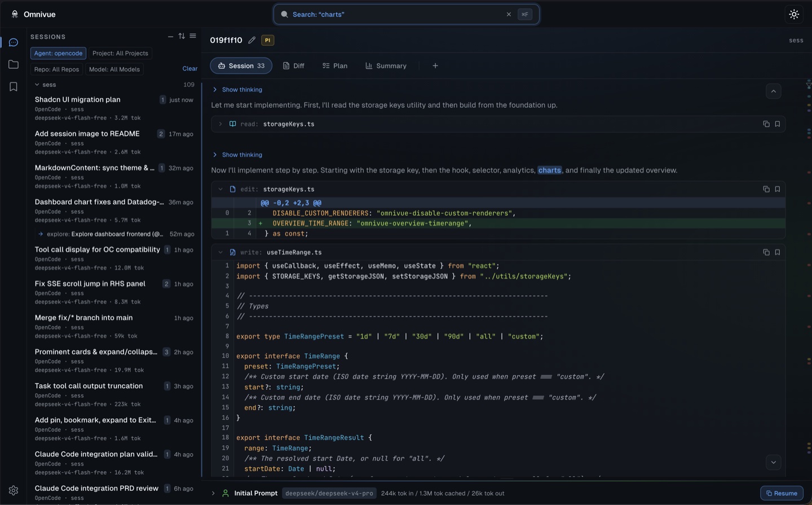Click the sess label at top right

coord(796,40)
